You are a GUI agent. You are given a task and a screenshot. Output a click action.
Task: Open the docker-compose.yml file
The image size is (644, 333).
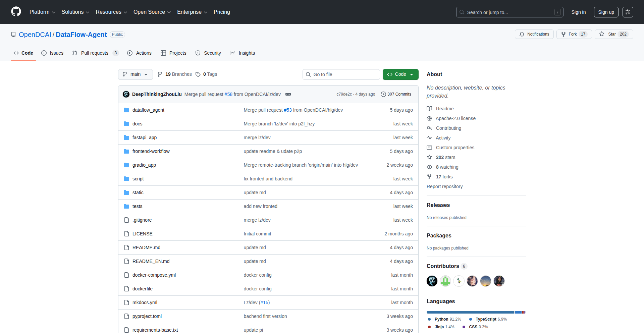pyautogui.click(x=154, y=275)
